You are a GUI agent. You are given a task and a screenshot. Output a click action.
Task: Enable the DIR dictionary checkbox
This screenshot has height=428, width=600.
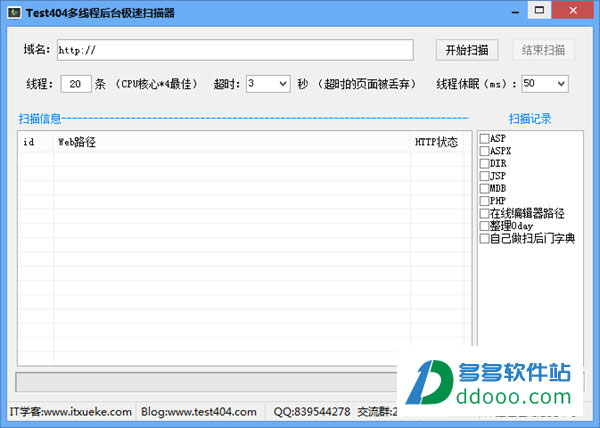point(484,164)
